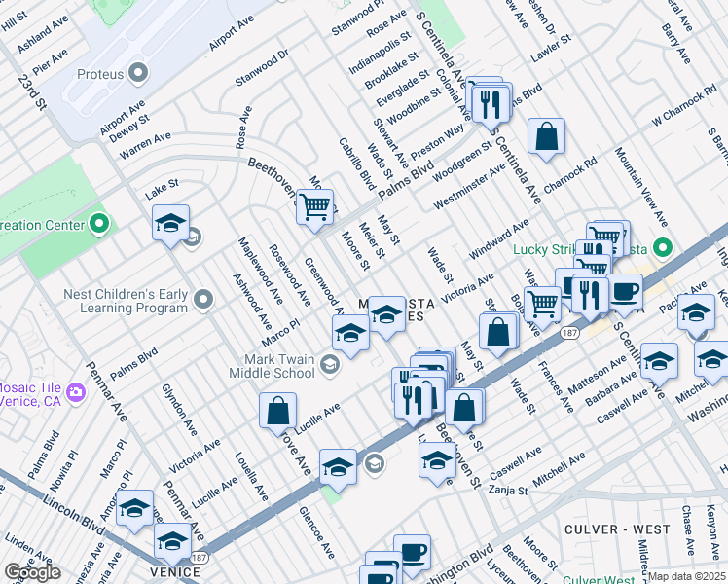Image resolution: width=728 pixels, height=584 pixels.
Task: Click the Glencoe Ave street label
Action: click(x=316, y=532)
